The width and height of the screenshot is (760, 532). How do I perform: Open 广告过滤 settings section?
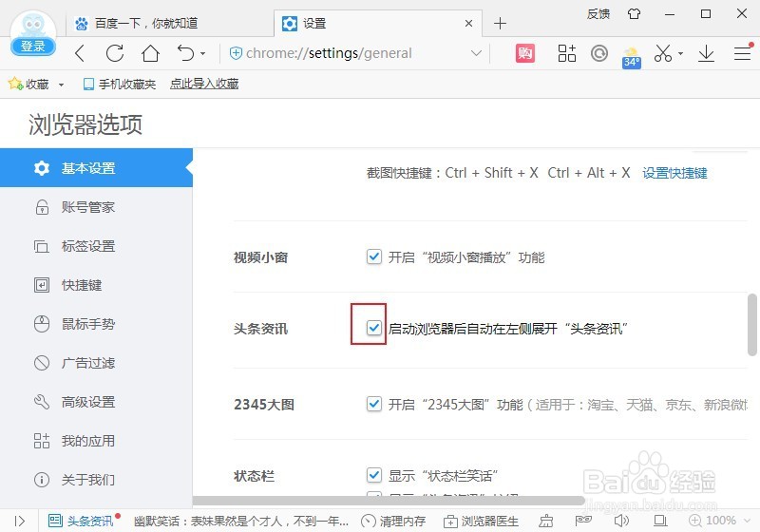(x=97, y=363)
